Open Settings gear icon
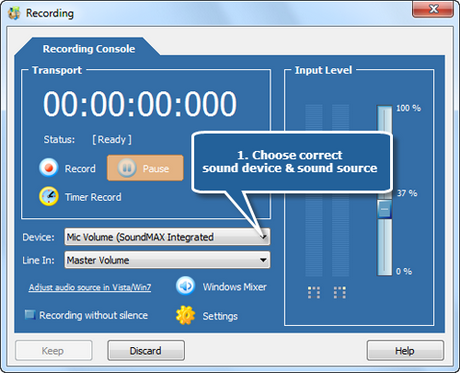This screenshot has width=460, height=373. coord(185,315)
